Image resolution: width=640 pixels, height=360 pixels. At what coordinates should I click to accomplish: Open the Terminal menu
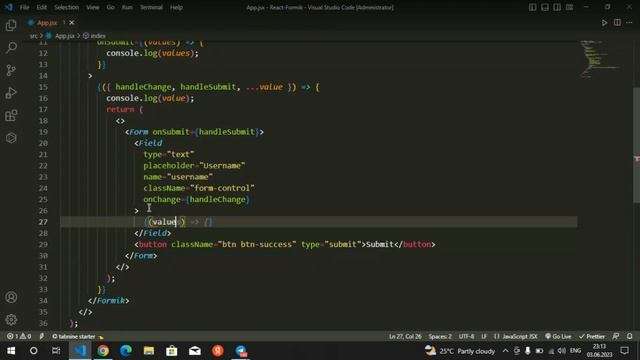coord(151,7)
